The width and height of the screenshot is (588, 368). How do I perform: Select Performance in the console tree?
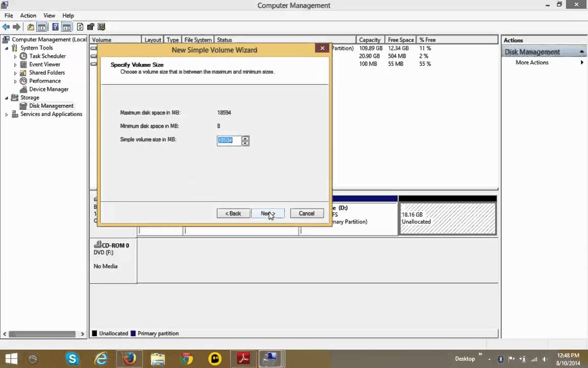[44, 81]
